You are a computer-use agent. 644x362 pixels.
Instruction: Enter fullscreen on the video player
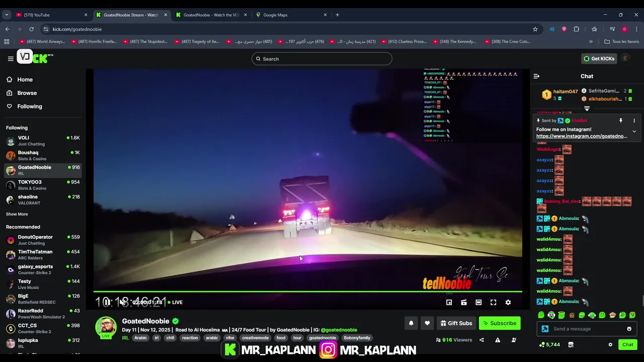coord(493,302)
